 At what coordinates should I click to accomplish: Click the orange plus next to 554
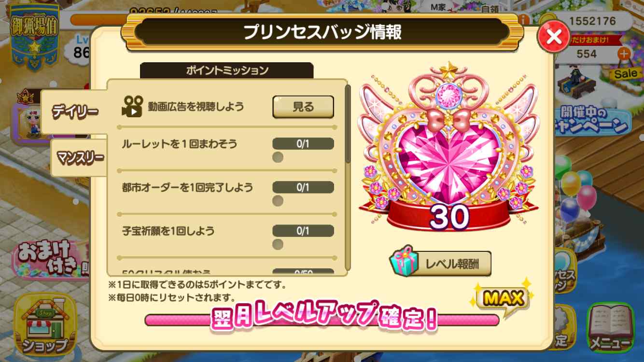(x=624, y=54)
